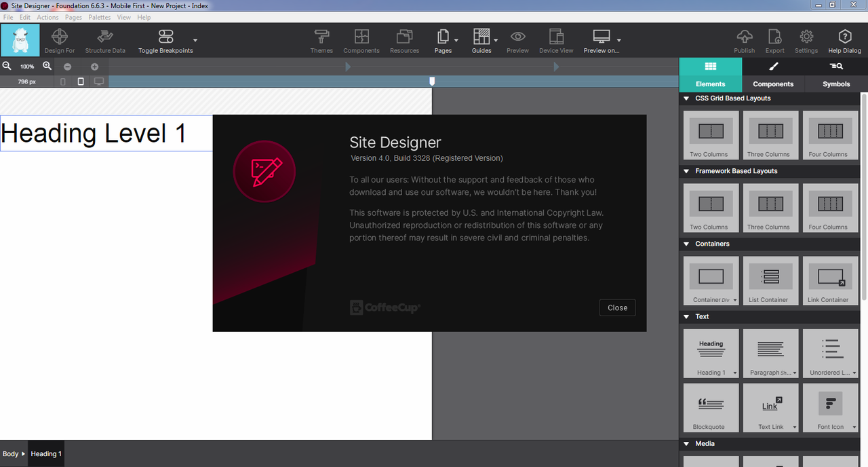Add a Font Icon element
The image size is (868, 467).
coord(830,408)
